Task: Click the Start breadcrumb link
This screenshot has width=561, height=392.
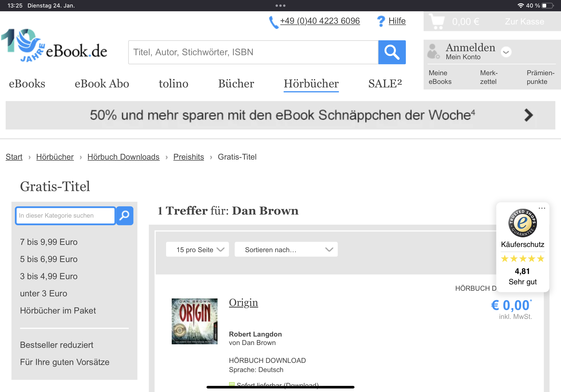Action: click(x=14, y=157)
